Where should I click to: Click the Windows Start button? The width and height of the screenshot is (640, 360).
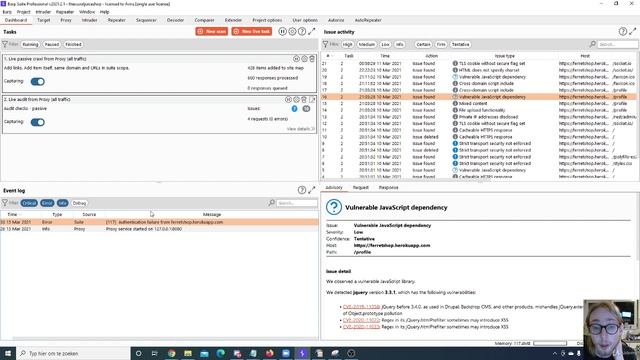pyautogui.click(x=8, y=353)
